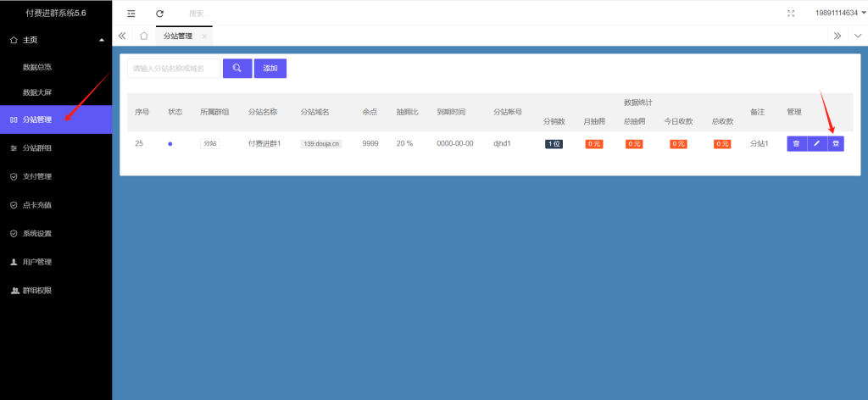Viewport: 868px width, 400px height.
Task: Edit 付费进群1 with the pencil icon
Action: (817, 144)
